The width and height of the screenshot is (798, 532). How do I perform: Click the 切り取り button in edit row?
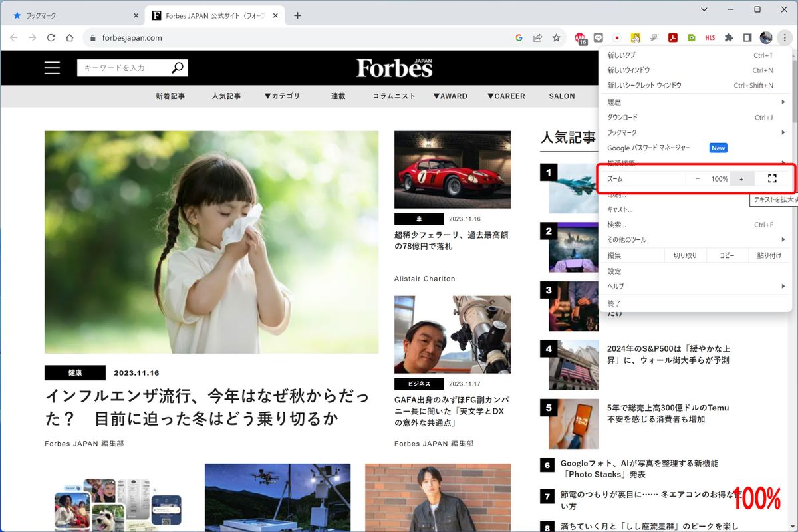(x=685, y=255)
